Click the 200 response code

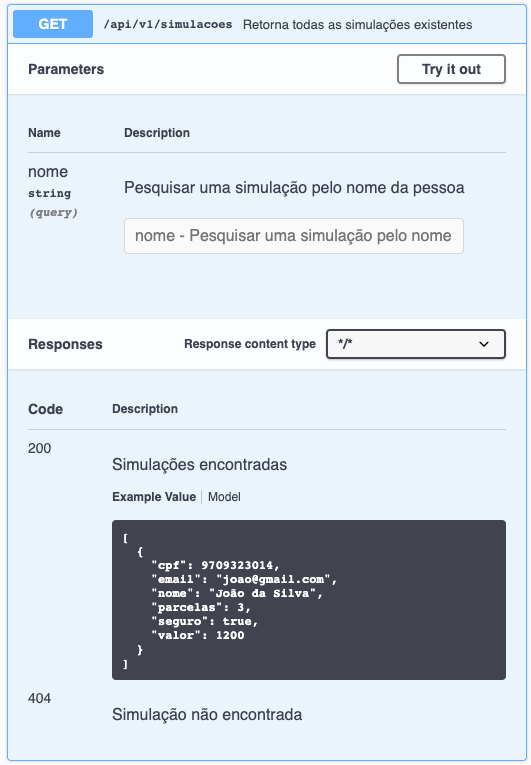tap(40, 448)
